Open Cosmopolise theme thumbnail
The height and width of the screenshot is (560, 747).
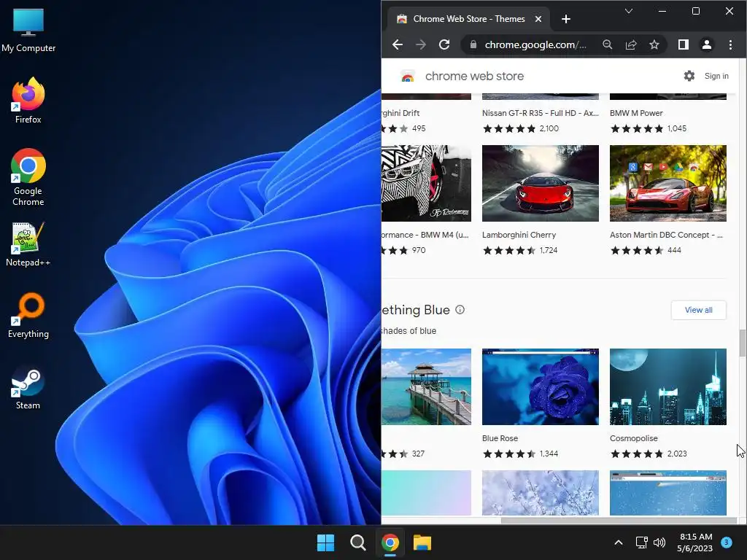pyautogui.click(x=668, y=386)
